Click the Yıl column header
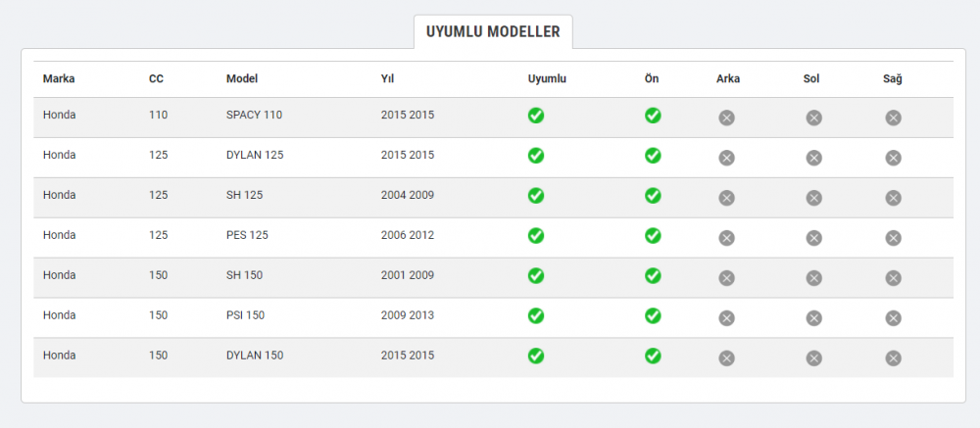Image resolution: width=980 pixels, height=428 pixels. (x=387, y=78)
